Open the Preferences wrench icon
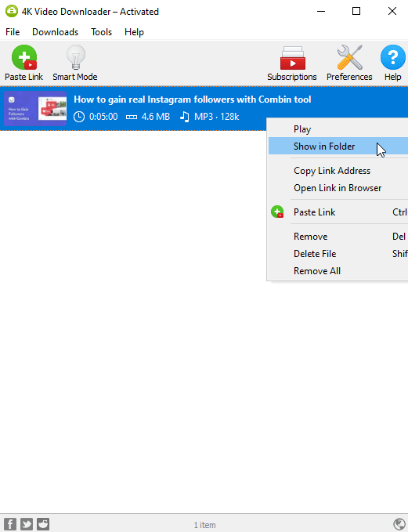The height and width of the screenshot is (532, 408). [x=350, y=57]
